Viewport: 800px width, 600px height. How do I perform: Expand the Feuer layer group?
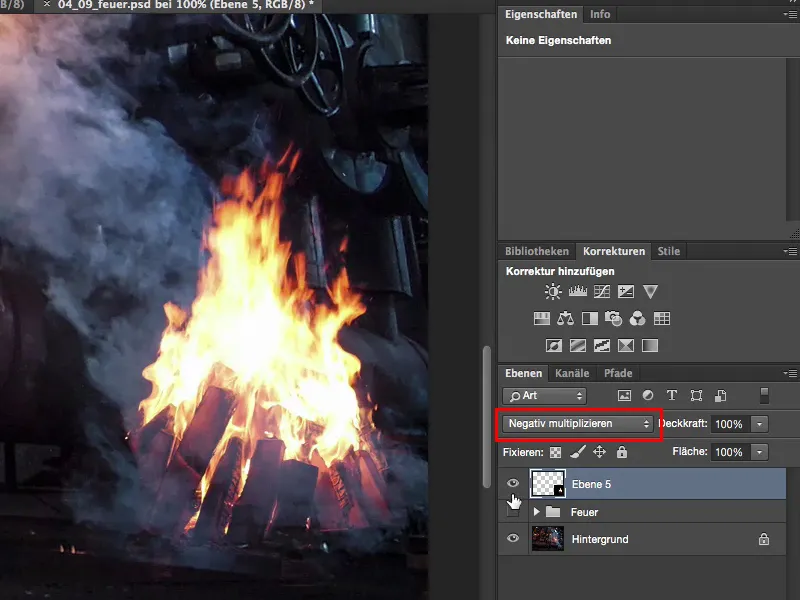(x=536, y=511)
